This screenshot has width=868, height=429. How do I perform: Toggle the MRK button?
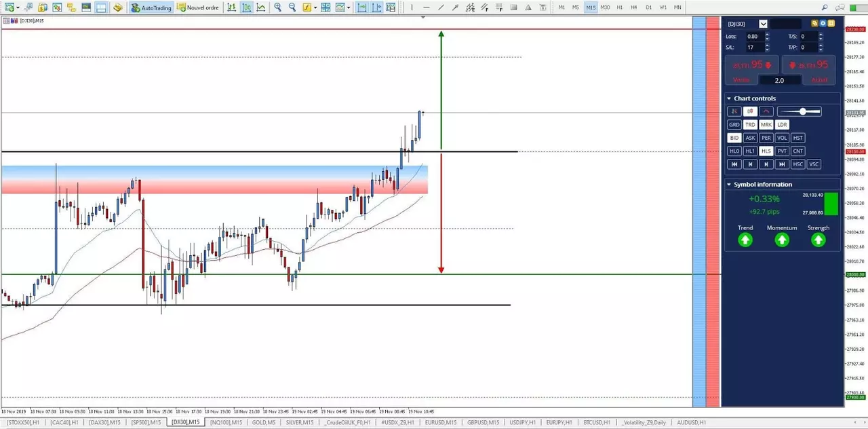click(x=766, y=124)
